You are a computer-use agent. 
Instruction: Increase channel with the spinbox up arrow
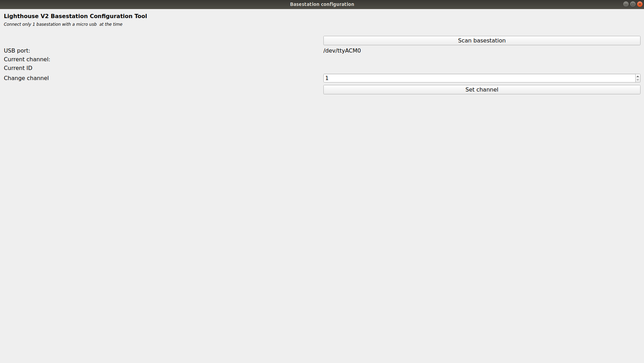click(638, 76)
